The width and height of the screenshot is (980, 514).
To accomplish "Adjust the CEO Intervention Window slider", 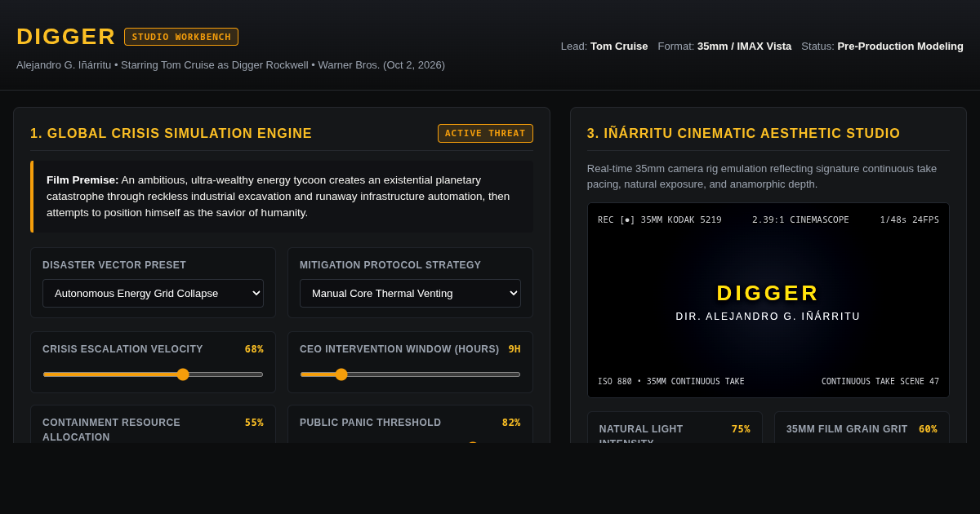I will [410, 374].
